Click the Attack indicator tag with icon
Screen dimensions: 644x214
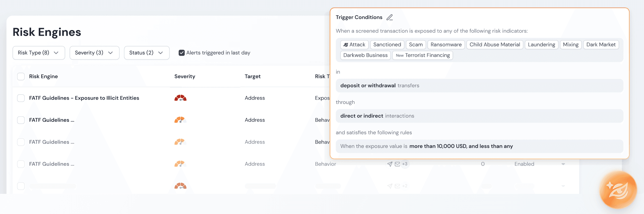[354, 45]
